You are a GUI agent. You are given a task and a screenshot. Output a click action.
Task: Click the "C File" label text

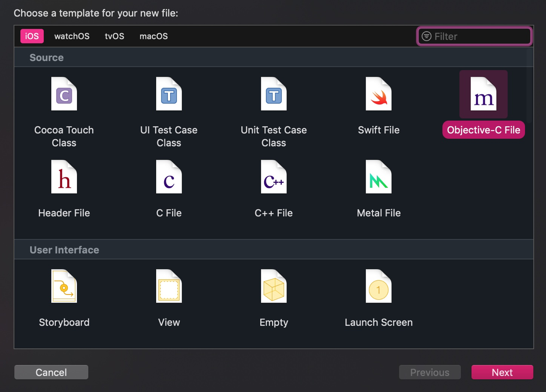click(169, 213)
